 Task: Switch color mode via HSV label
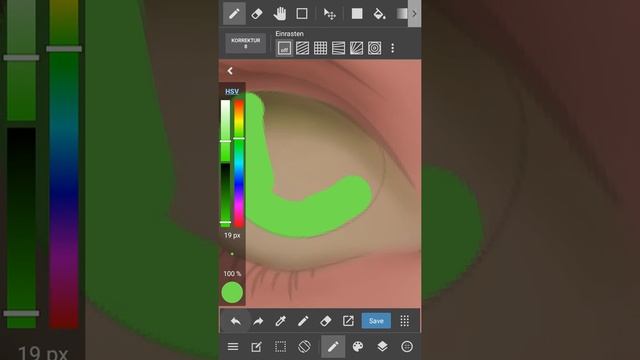coord(232,91)
